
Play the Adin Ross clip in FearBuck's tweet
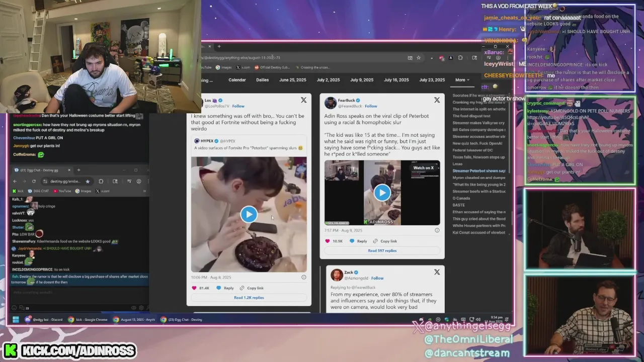[x=382, y=193]
